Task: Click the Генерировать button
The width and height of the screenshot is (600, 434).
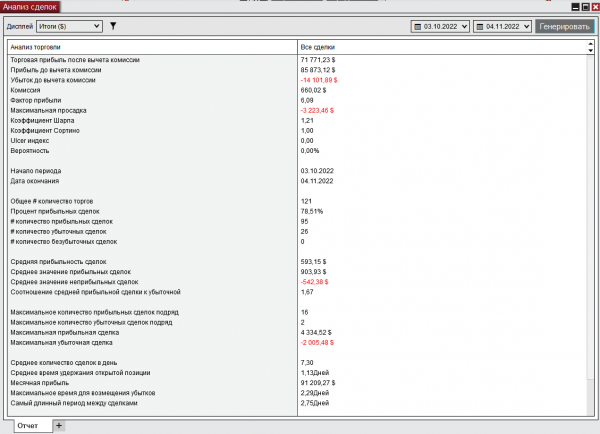Action: (564, 26)
